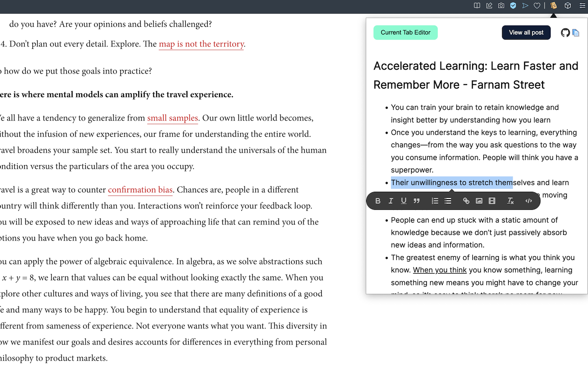The image size is (588, 368).
Task: Insert a hyperlink
Action: click(466, 201)
